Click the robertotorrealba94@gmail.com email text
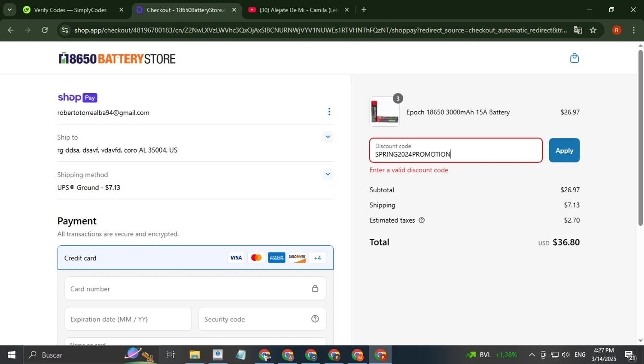 (x=103, y=113)
